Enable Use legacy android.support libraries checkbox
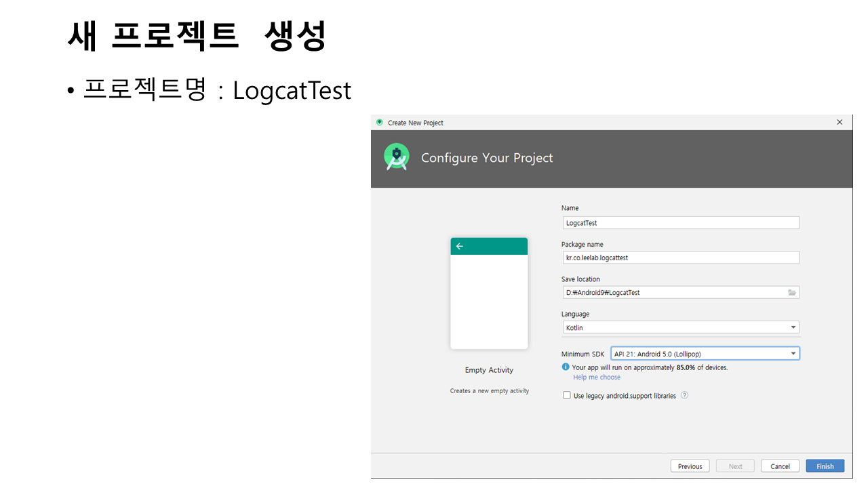868x488 pixels. click(567, 396)
